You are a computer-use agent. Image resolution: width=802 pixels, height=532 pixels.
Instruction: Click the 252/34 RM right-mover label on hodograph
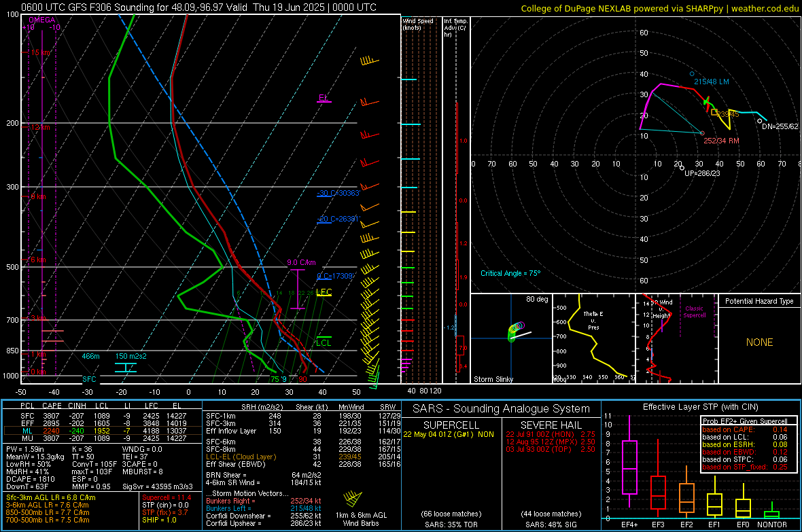tap(721, 141)
